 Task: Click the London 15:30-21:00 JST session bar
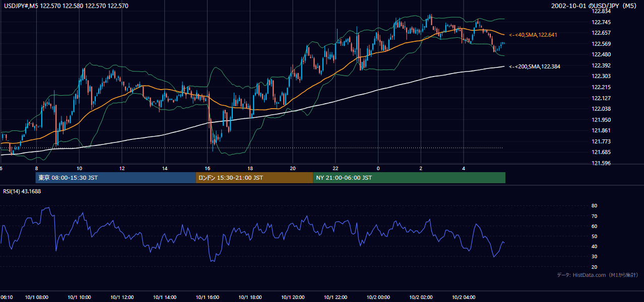pyautogui.click(x=254, y=178)
